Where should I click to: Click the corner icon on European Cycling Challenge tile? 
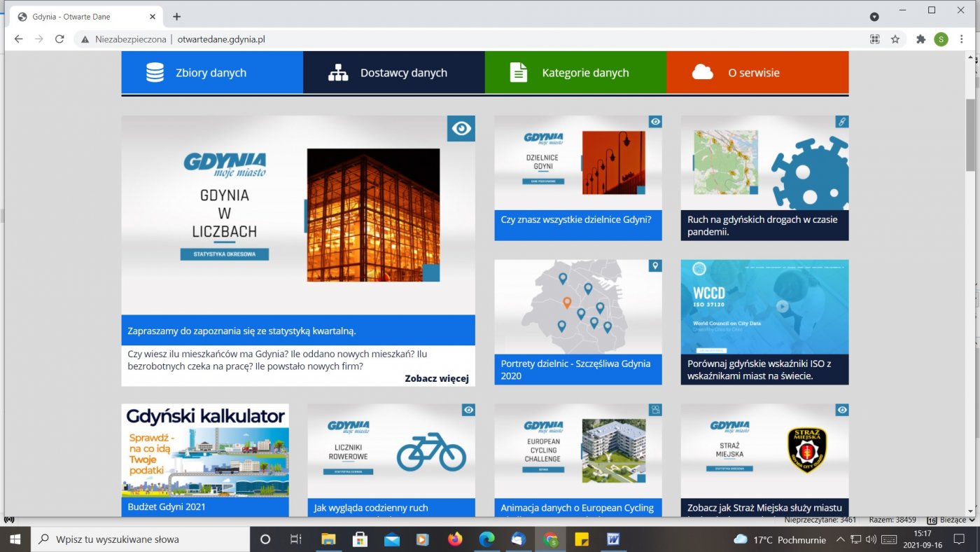655,410
